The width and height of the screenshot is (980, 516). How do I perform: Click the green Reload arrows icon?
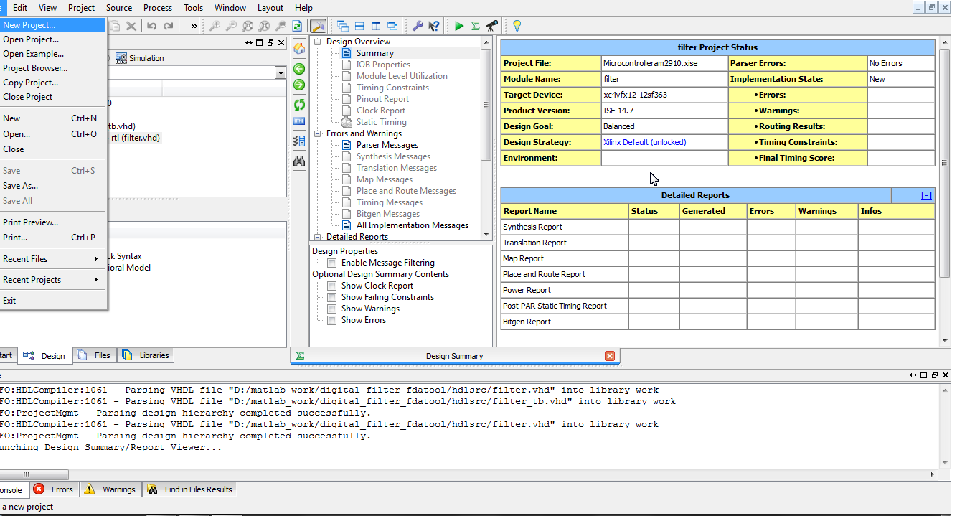tap(299, 105)
